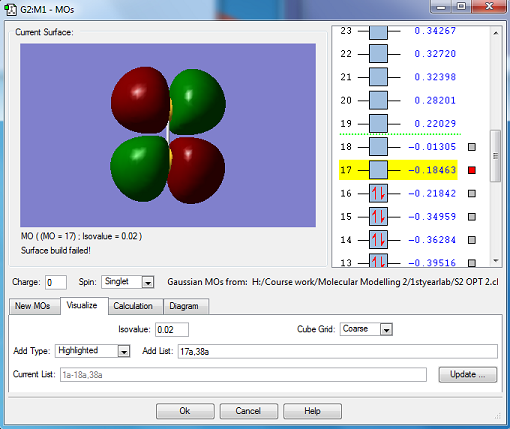Click the GaussView icon in title bar
Viewport: 510px width, 429px height.
[11, 9]
